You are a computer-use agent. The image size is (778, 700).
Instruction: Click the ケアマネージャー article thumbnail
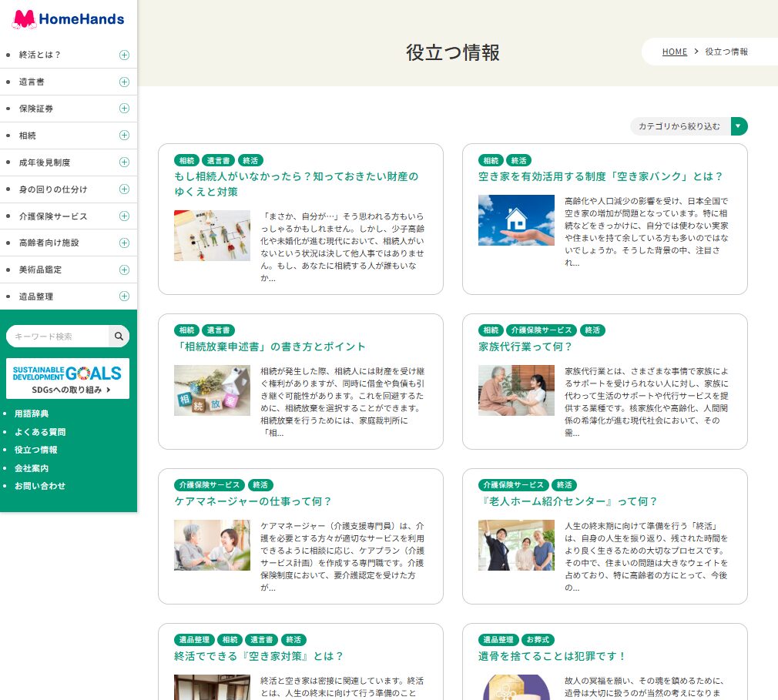point(213,545)
